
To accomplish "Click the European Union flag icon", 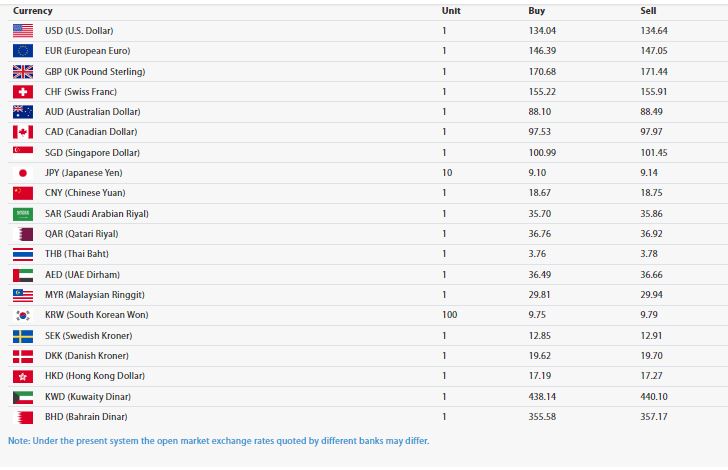I will (x=23, y=51).
